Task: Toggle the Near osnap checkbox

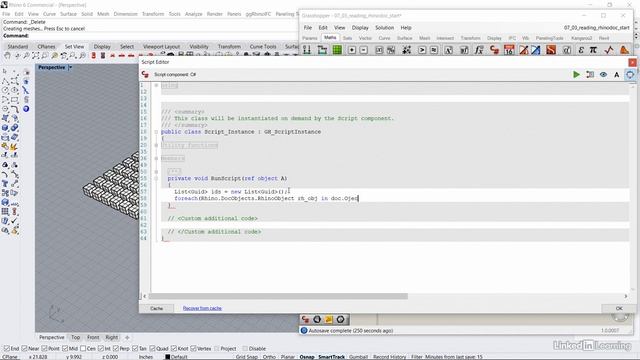Action: tap(24, 349)
